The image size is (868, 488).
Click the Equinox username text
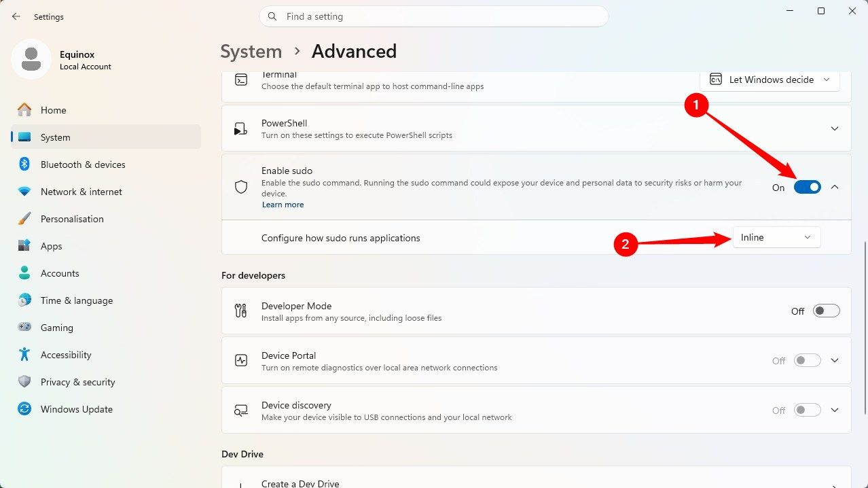[x=78, y=55]
